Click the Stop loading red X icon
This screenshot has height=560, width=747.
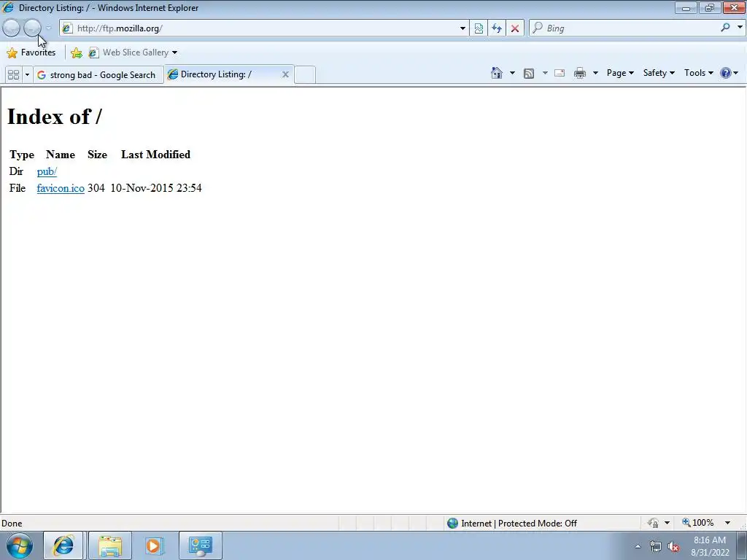[514, 28]
